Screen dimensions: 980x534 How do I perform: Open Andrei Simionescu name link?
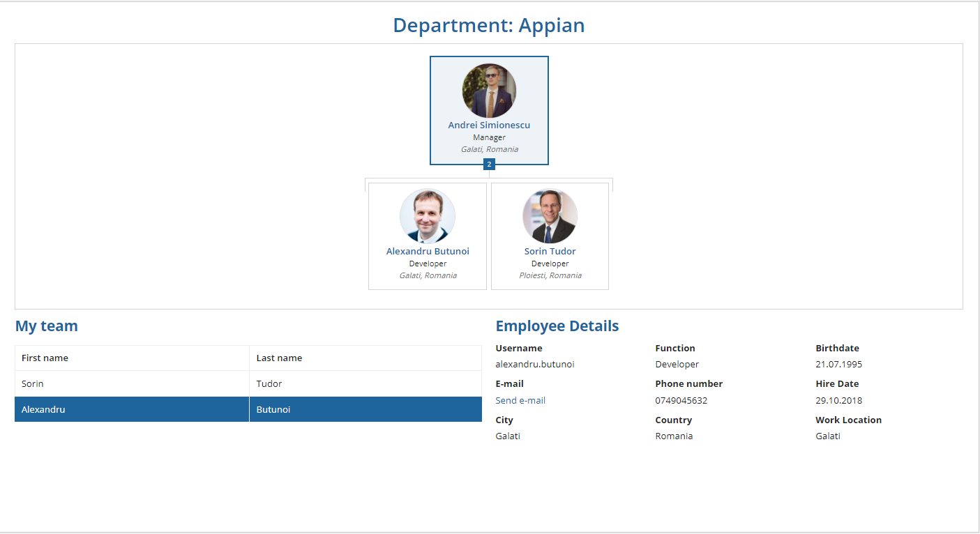pyautogui.click(x=489, y=125)
